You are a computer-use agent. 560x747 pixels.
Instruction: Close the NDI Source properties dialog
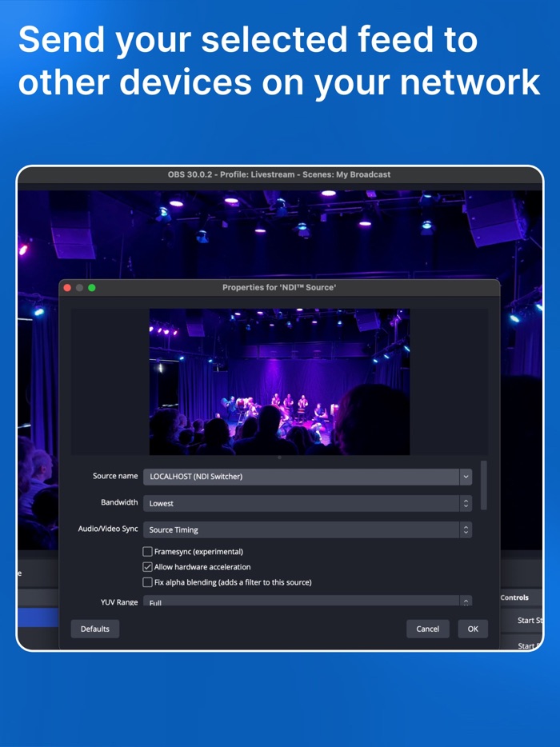[x=67, y=287]
